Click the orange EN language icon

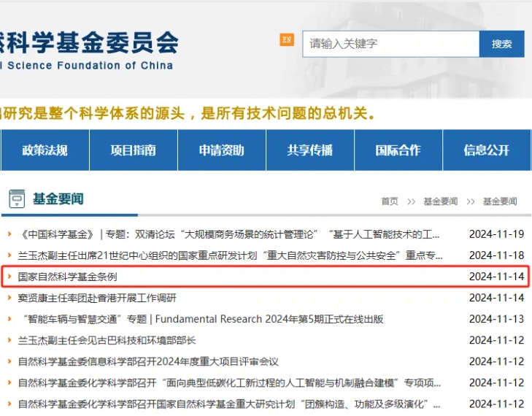tap(287, 39)
